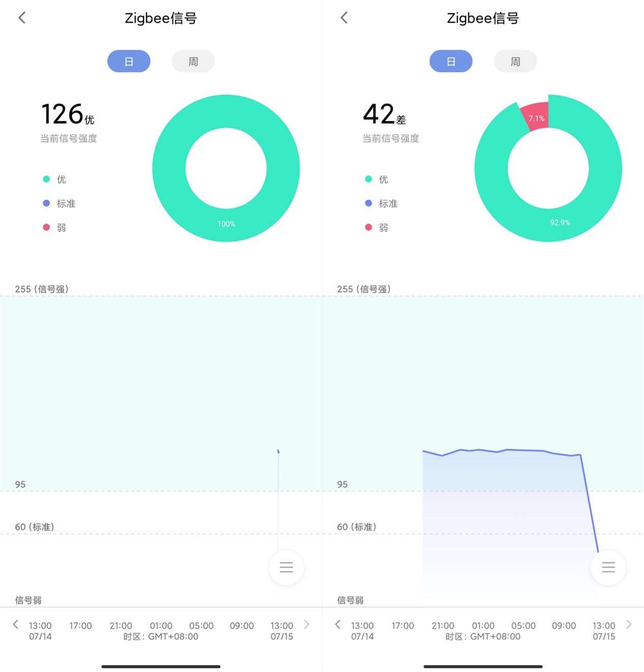644x672 pixels.
Task: Open chart menu button on right screen
Action: pos(608,567)
